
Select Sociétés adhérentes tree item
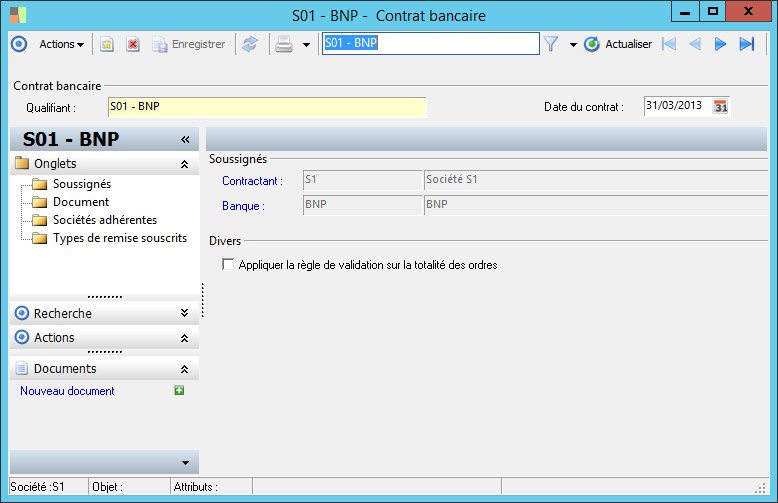(105, 220)
